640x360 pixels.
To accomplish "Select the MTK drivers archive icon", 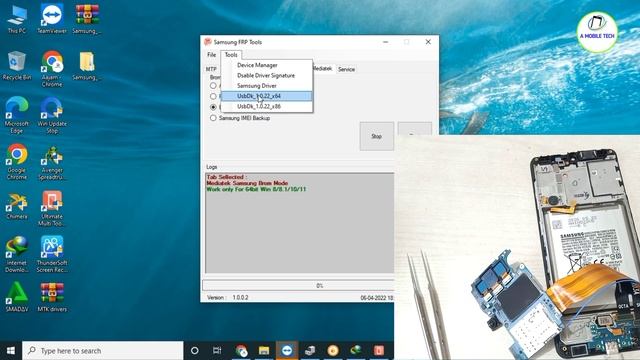I will [52, 297].
